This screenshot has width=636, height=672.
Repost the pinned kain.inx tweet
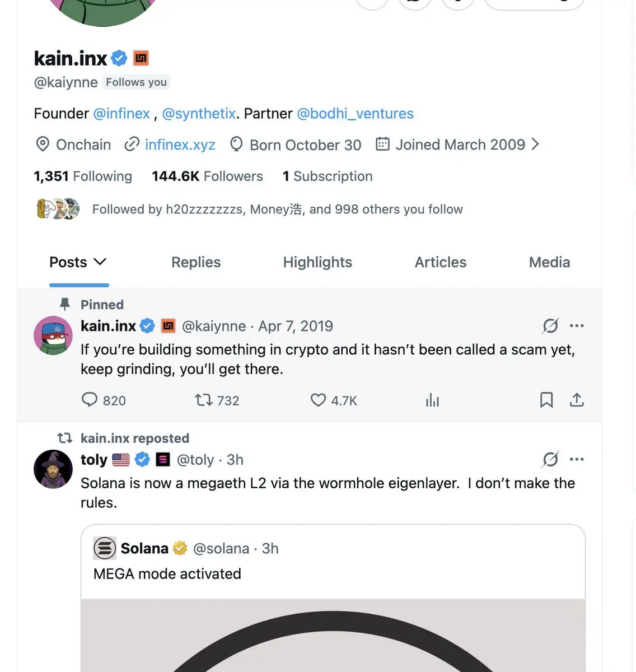click(203, 400)
